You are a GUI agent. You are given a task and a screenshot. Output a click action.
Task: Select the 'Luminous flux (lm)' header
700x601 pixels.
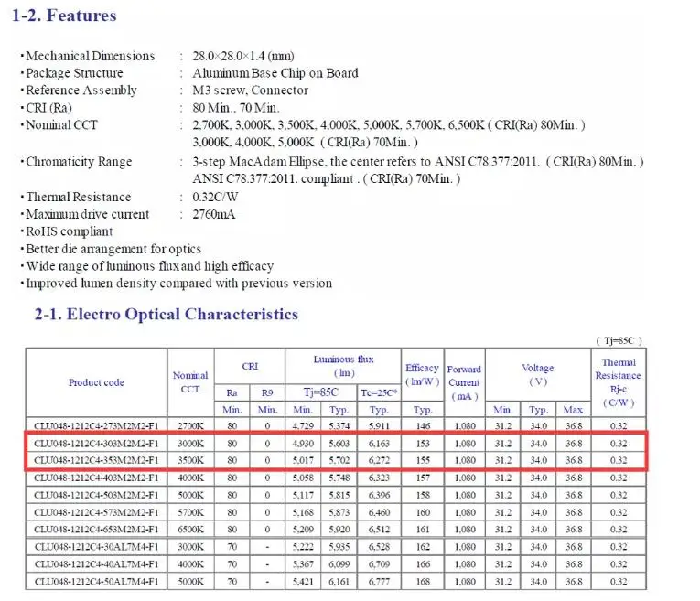pos(343,366)
